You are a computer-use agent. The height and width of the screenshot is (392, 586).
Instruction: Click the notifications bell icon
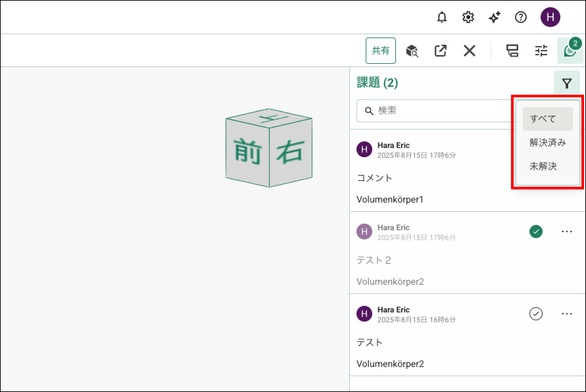442,17
